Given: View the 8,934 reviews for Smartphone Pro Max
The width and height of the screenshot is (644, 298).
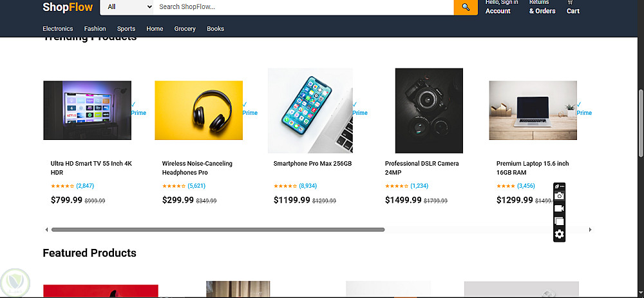Looking at the screenshot, I should (x=307, y=186).
